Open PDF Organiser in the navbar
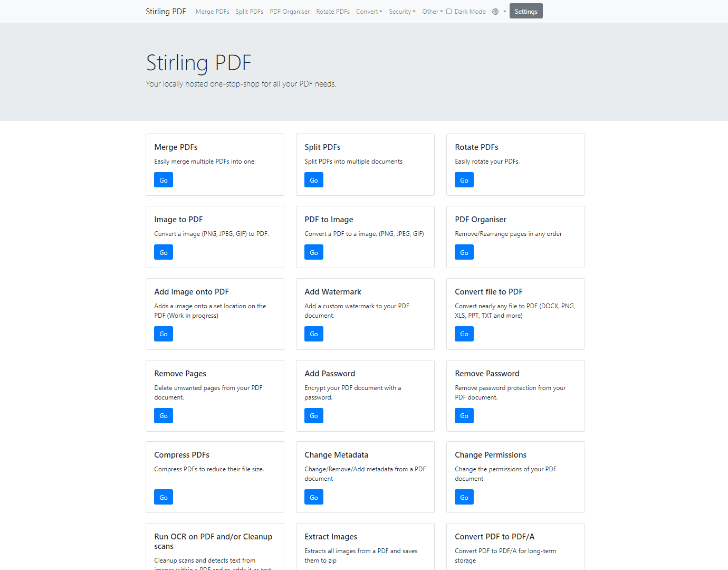The image size is (728, 570). 290,12
